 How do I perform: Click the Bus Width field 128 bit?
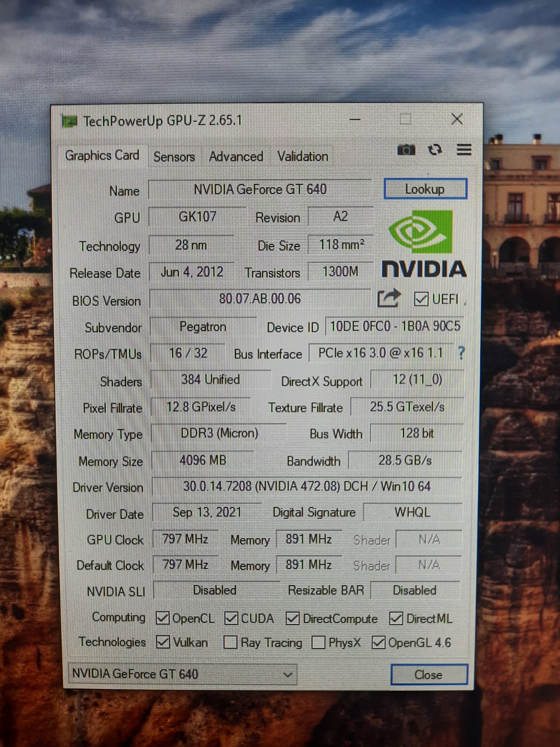click(417, 433)
